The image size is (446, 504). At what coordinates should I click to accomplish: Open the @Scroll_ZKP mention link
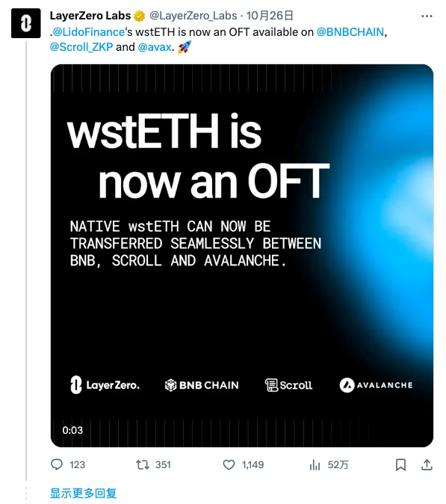click(x=81, y=47)
